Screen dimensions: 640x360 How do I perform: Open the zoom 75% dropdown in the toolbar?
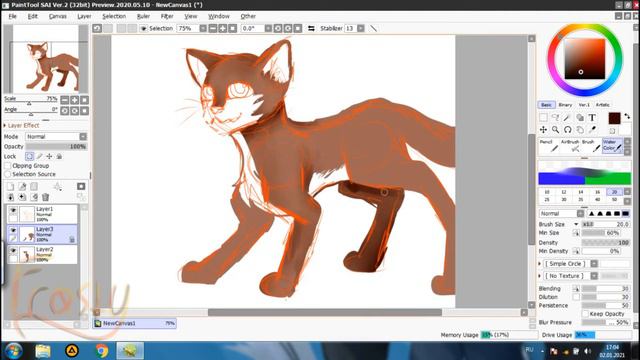click(x=203, y=29)
